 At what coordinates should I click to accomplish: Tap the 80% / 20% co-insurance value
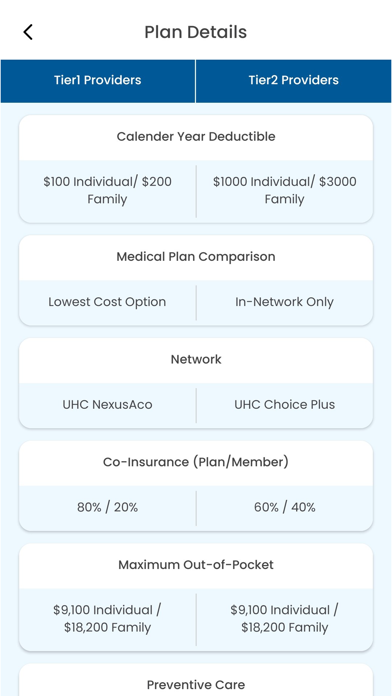(107, 507)
